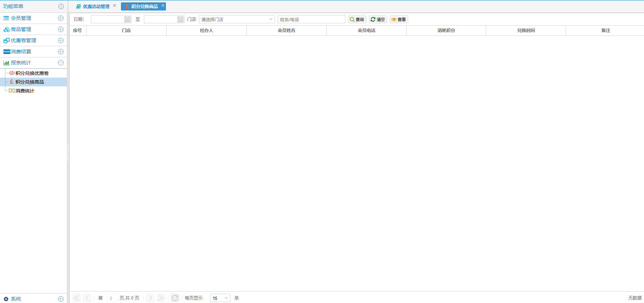Viewport: 644px width, 303px height.
Task: Open 消费统计 report in tree
Action: 25,91
